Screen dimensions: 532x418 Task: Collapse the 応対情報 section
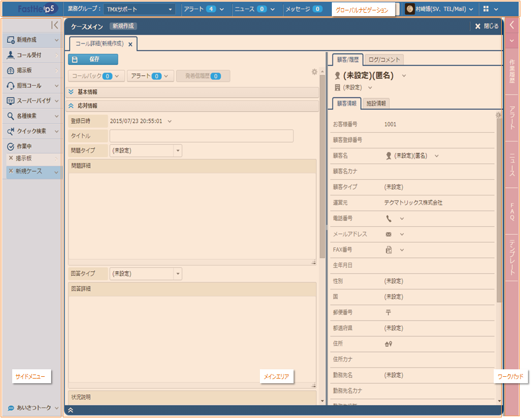(71, 106)
